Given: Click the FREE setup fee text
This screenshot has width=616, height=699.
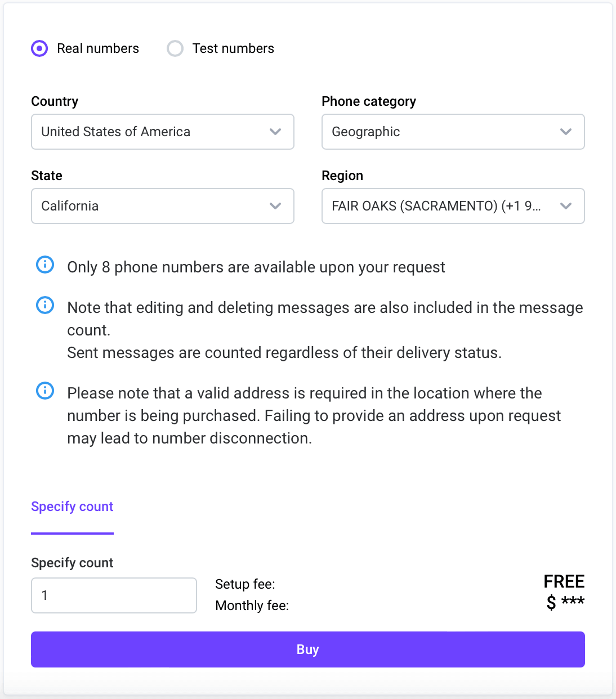Looking at the screenshot, I should coord(564,581).
